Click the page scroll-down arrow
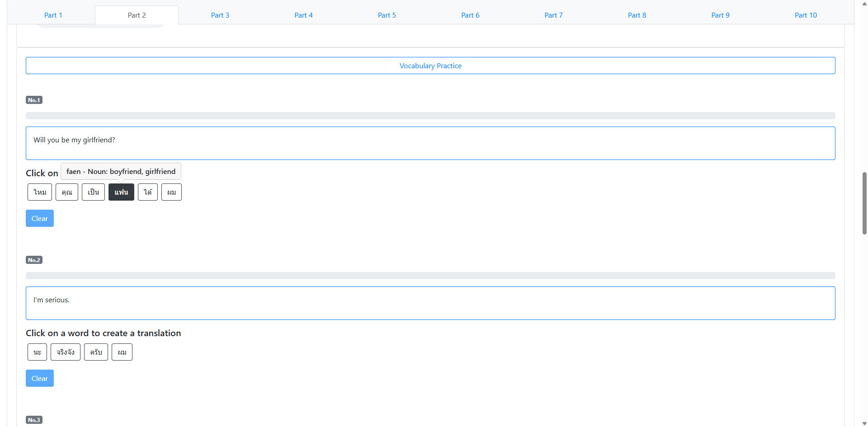Image resolution: width=868 pixels, height=427 pixels. (864, 423)
